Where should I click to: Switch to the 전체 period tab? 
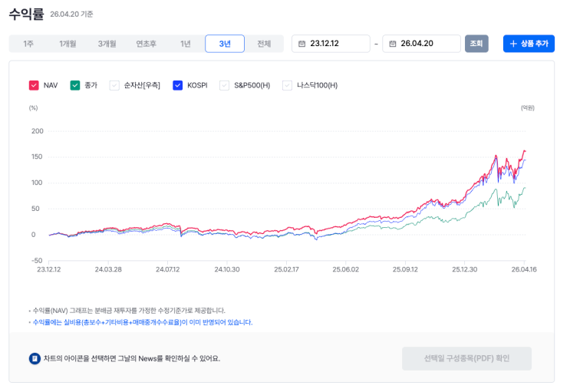click(x=264, y=44)
